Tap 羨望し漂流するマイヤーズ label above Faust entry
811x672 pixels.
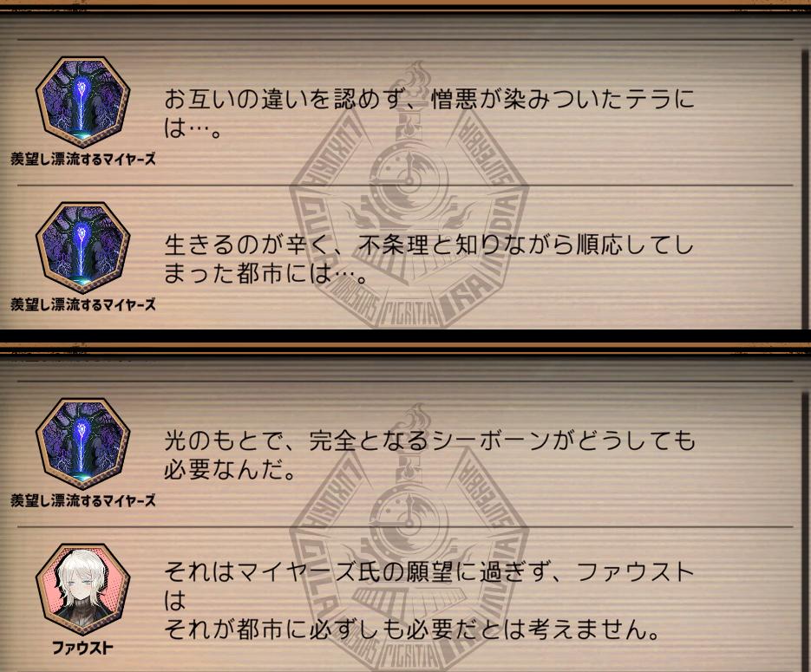(x=82, y=500)
